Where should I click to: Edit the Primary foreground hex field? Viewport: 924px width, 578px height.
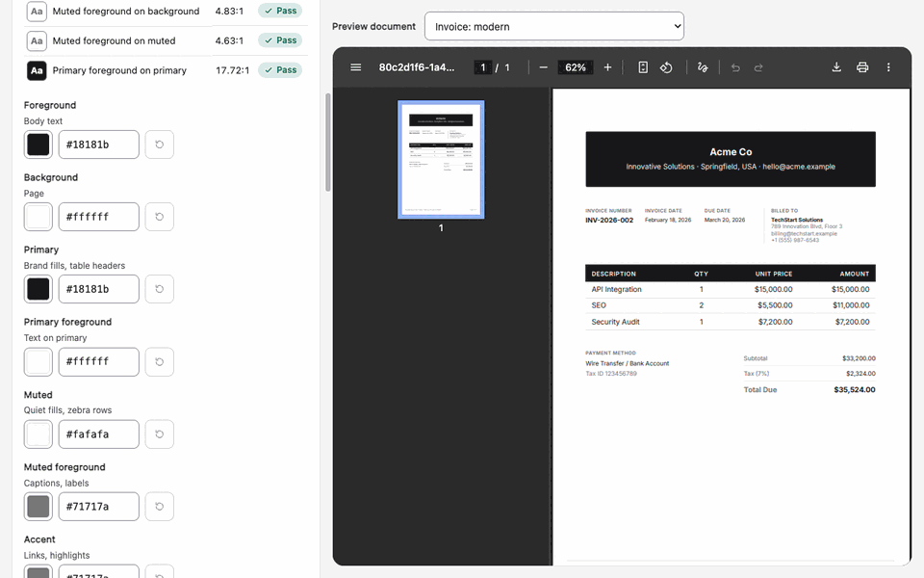98,361
